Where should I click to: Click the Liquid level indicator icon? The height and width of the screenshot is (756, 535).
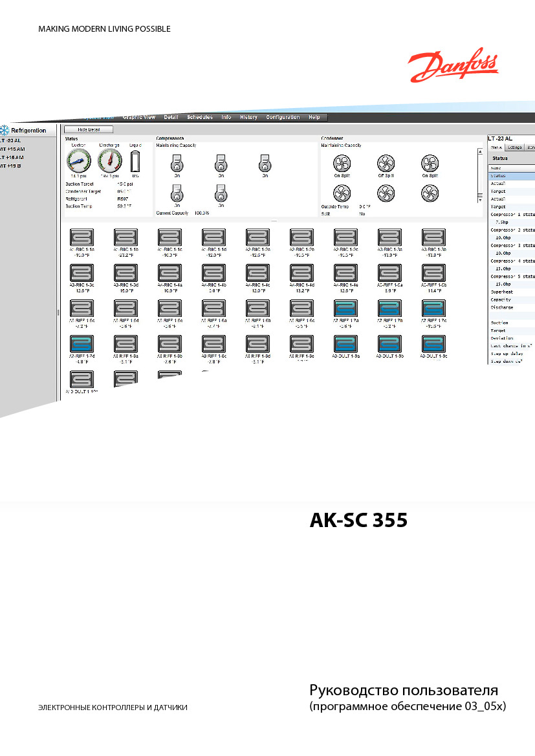tap(135, 162)
